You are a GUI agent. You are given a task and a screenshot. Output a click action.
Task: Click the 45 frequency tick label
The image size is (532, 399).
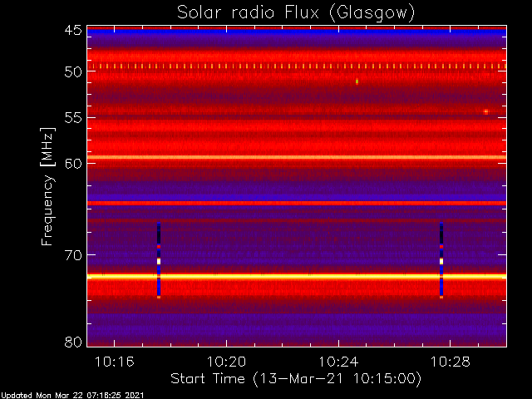click(73, 30)
